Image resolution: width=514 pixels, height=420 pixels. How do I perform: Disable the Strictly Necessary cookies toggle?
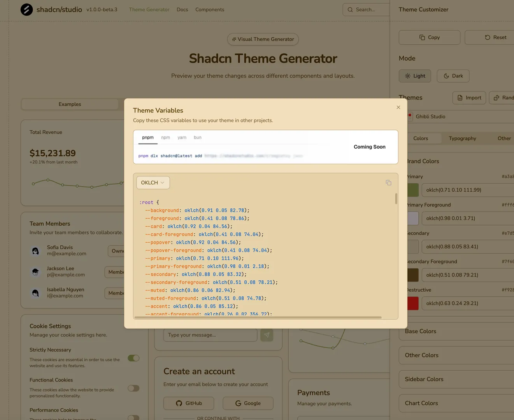(x=133, y=358)
